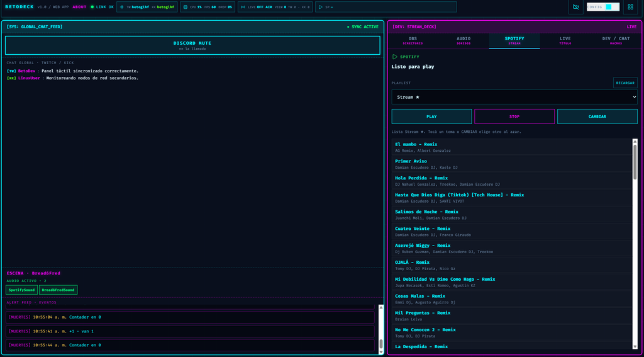Toggle the CONFIG switch
The image size is (644, 357).
603,7
